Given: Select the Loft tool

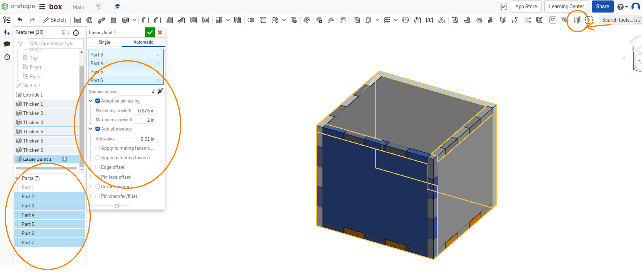Looking at the screenshot, I should [114, 20].
